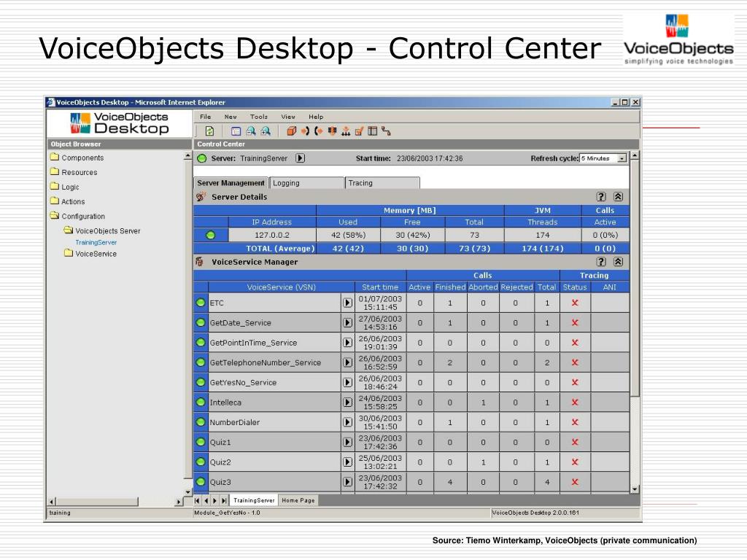Click the connector nodes toolbar icon
Image resolution: width=747 pixels, height=560 pixels.
[386, 131]
